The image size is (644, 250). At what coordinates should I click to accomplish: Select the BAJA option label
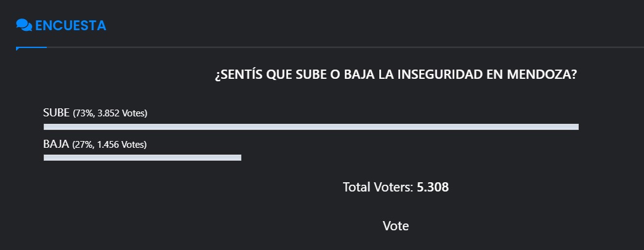(56, 145)
